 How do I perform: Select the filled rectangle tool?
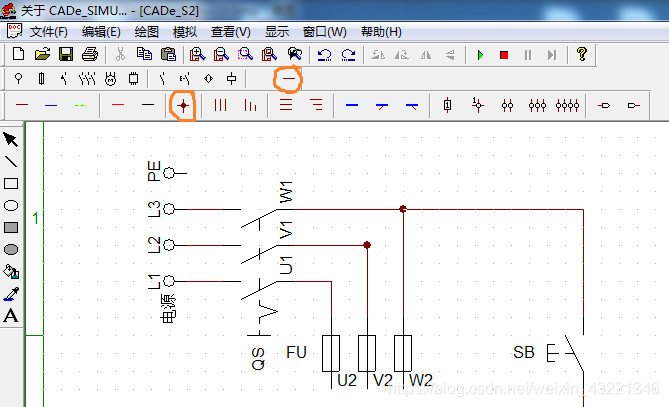tap(11, 227)
